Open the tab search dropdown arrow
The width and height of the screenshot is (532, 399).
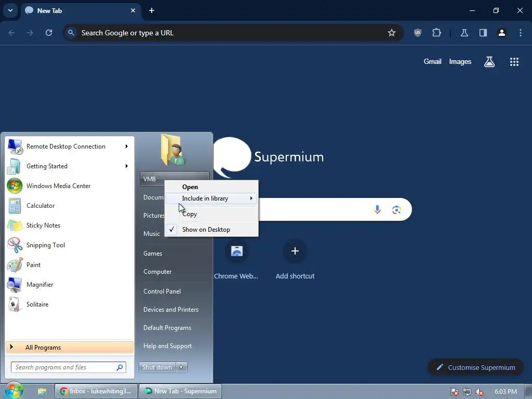point(10,10)
